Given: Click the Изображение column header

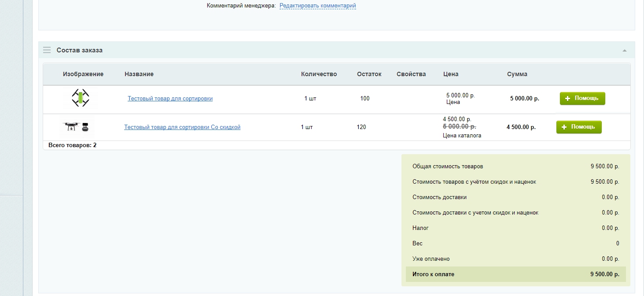Looking at the screenshot, I should pos(83,74).
